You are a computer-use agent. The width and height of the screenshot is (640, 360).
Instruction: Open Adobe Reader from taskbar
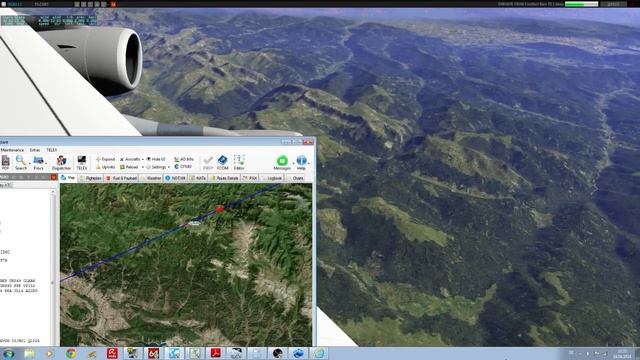[x=216, y=353]
